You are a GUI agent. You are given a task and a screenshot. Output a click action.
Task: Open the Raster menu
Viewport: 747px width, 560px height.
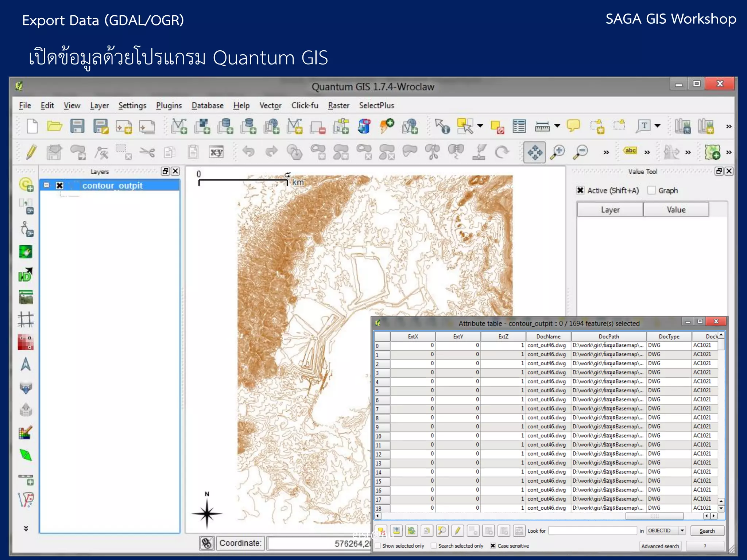(x=338, y=106)
